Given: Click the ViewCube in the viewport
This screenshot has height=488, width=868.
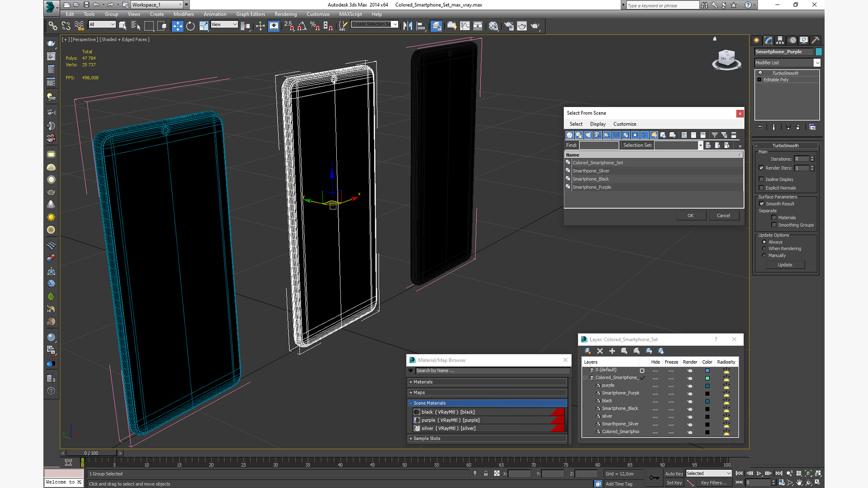Looking at the screenshot, I should pyautogui.click(x=726, y=59).
